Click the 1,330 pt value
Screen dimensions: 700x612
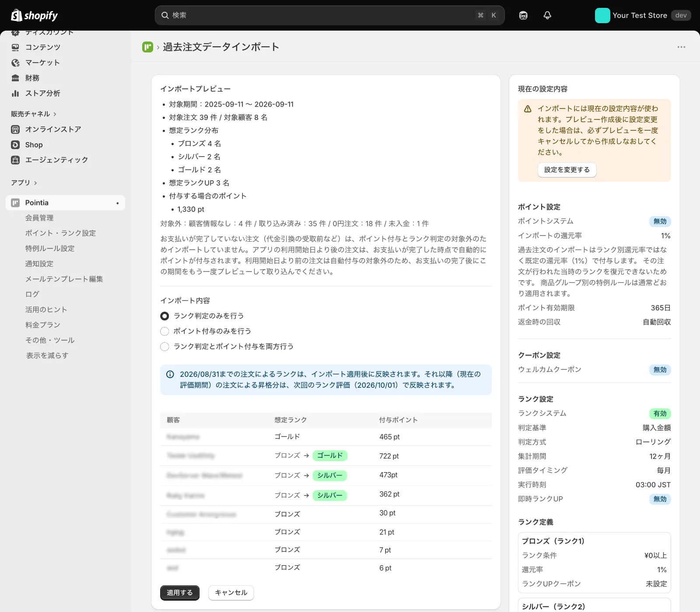(x=191, y=209)
